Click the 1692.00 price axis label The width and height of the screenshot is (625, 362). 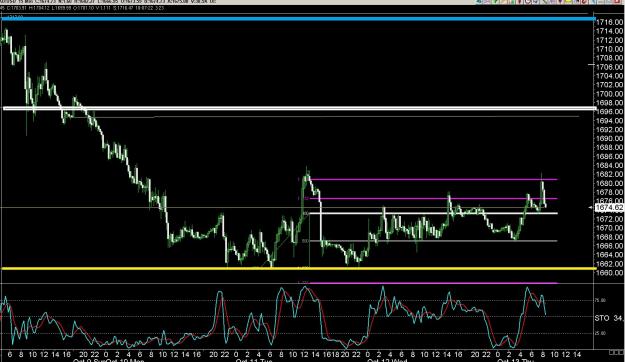(x=609, y=130)
